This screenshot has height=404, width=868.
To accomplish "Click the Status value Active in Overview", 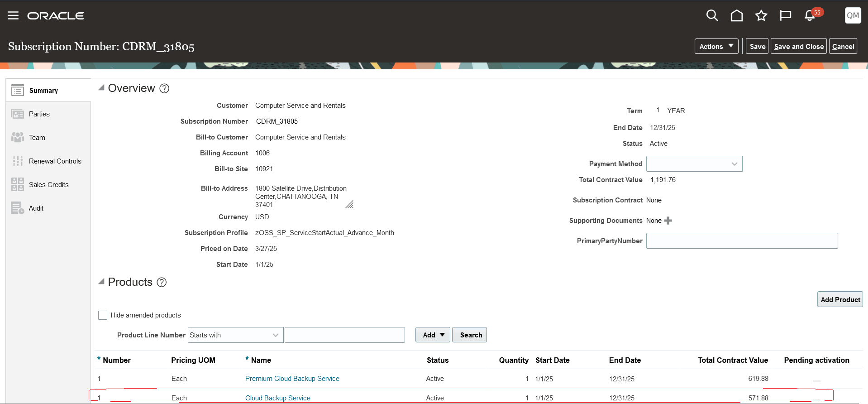I will (658, 144).
